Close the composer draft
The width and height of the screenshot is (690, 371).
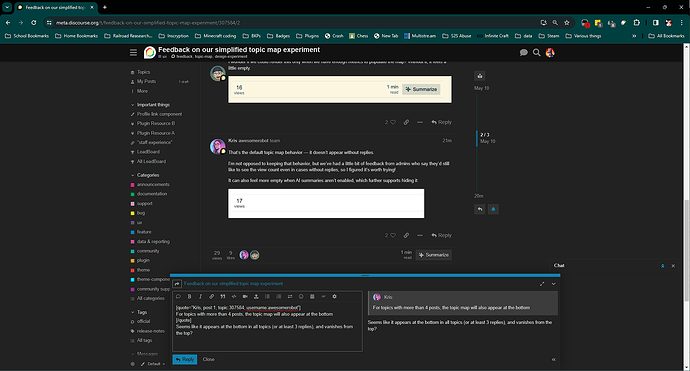pyautogui.click(x=209, y=360)
